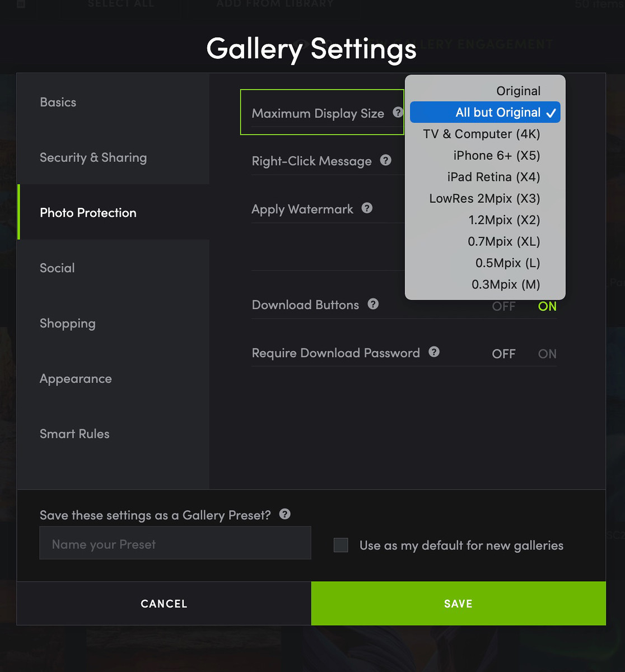This screenshot has width=625, height=672.
Task: Open Gallery Preset help icon
Action: (285, 514)
